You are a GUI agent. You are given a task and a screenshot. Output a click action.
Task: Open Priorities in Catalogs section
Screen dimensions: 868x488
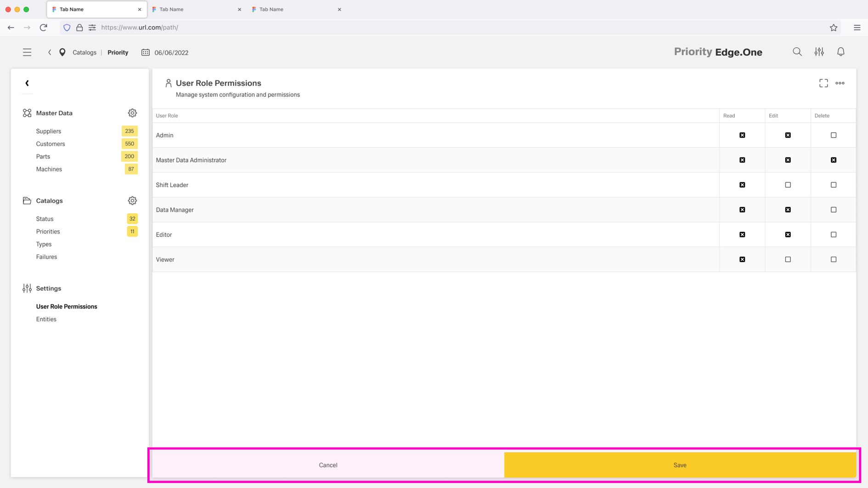48,231
